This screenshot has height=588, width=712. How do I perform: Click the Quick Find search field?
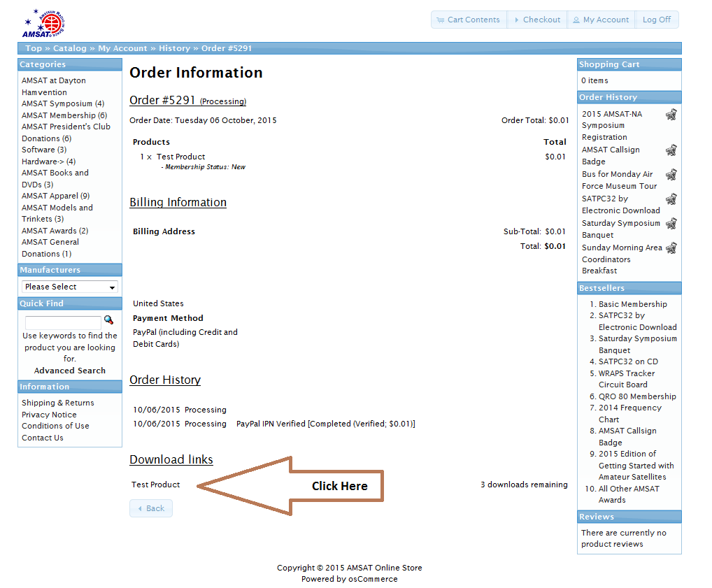pyautogui.click(x=63, y=322)
